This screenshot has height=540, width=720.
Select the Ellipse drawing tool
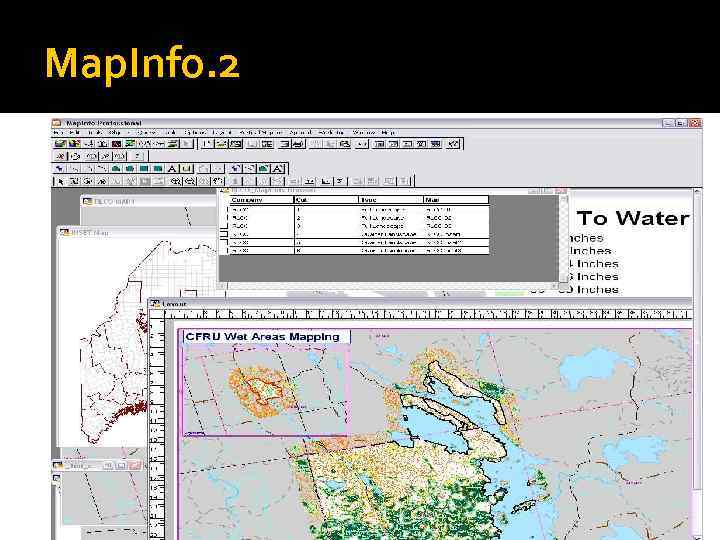coord(130,169)
